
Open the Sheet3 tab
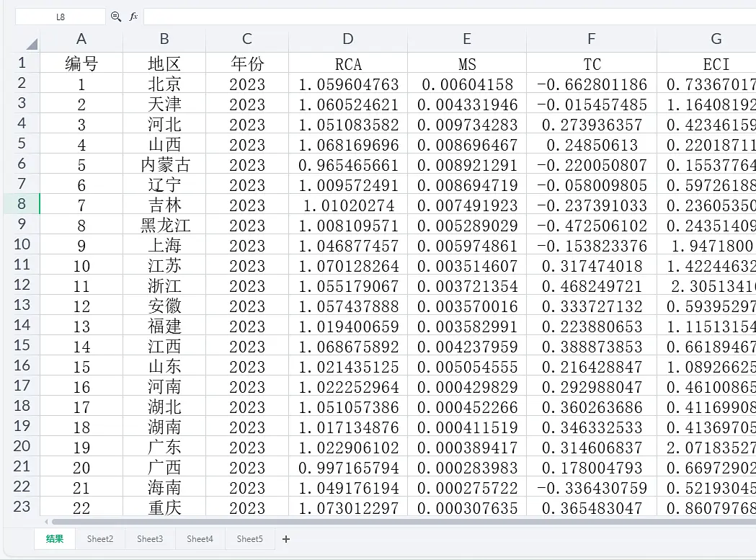pyautogui.click(x=150, y=538)
